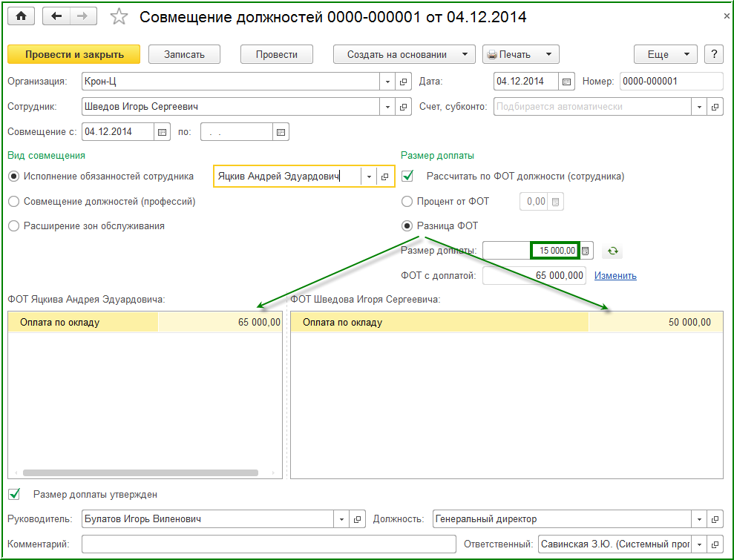Uncheck 'Размер доплаты утвержден' checkbox
Image resolution: width=734 pixels, height=560 pixels.
pyautogui.click(x=13, y=494)
